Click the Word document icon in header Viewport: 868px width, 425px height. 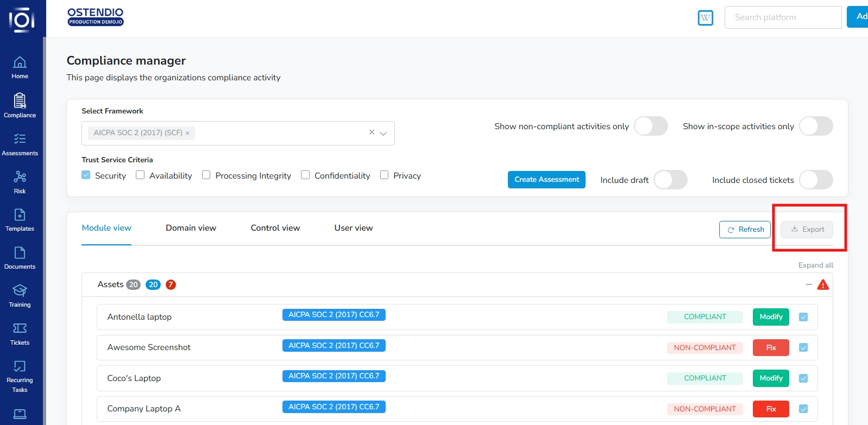(x=705, y=18)
